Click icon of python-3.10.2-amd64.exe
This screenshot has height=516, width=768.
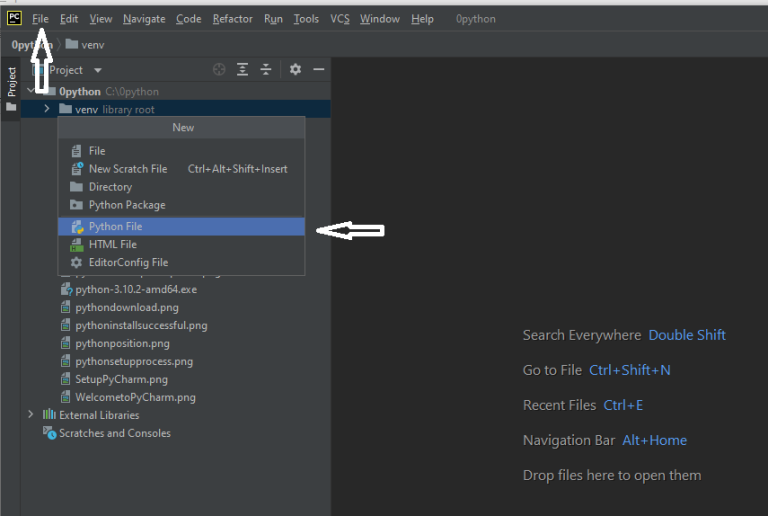click(x=66, y=289)
